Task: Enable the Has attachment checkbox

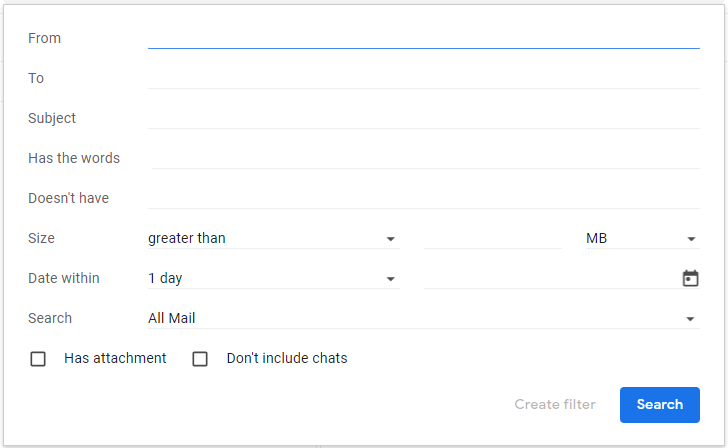Action: tap(38, 359)
